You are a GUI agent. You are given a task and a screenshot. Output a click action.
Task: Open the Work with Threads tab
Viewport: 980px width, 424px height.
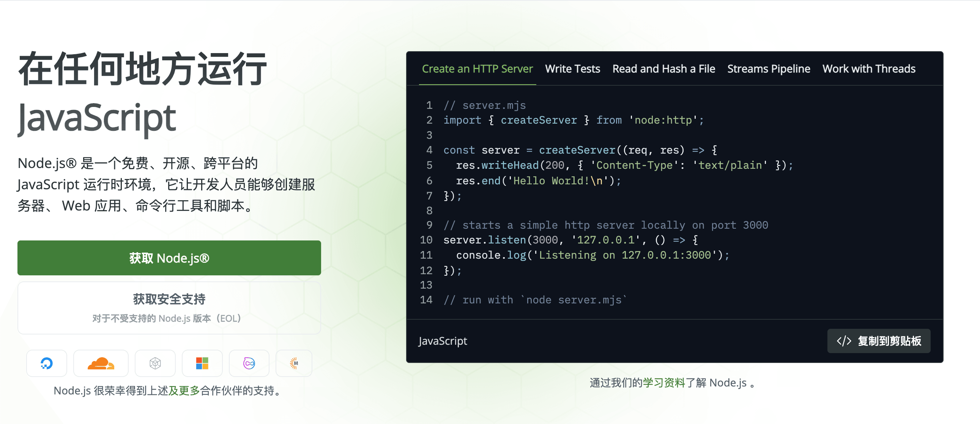(x=869, y=69)
